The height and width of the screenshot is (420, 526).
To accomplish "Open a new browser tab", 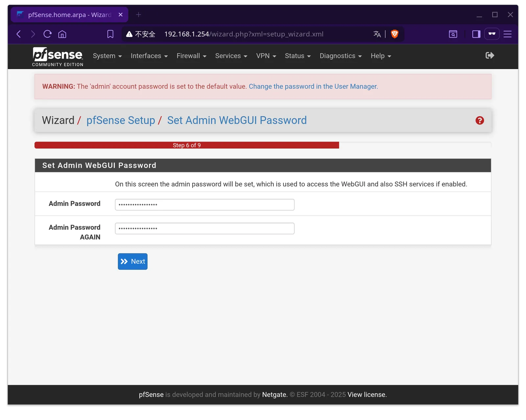I will click(x=138, y=15).
